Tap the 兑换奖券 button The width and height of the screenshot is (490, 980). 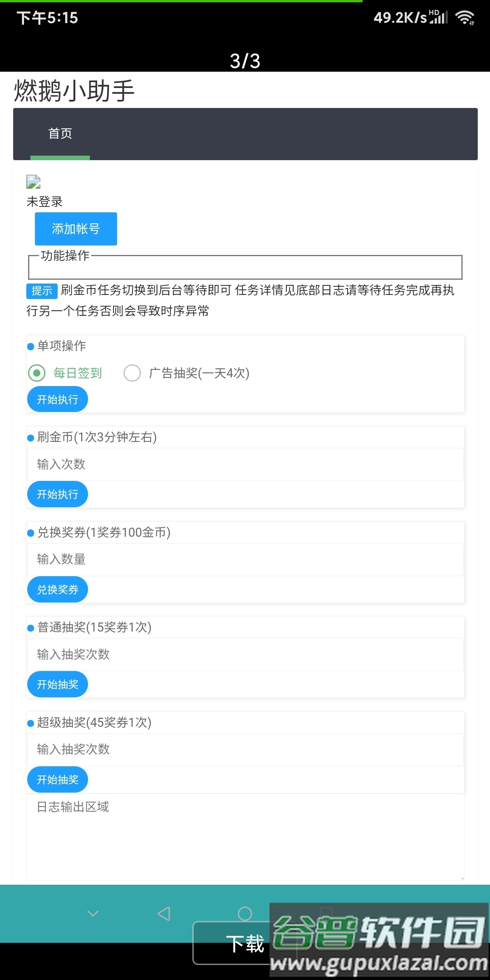coord(57,589)
